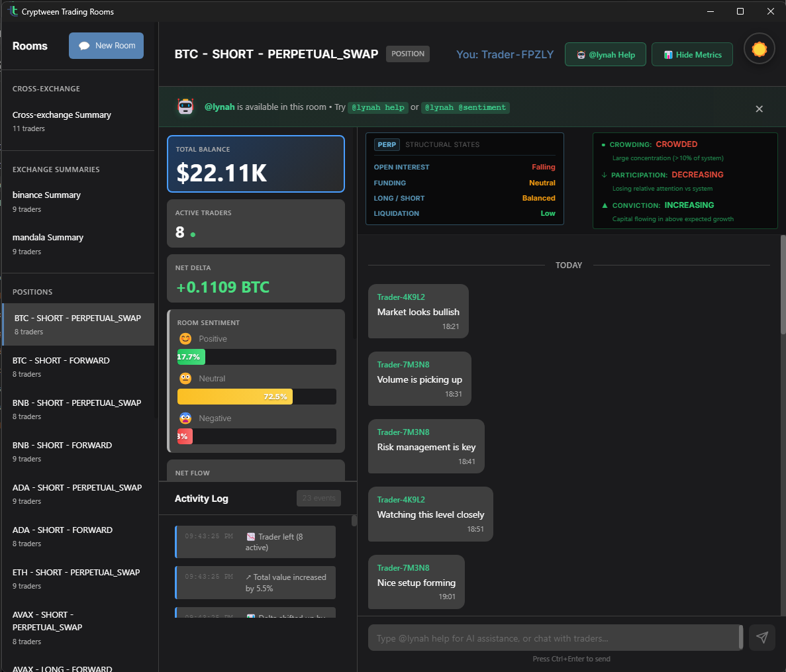Click the PERP tag in Structural States
The image size is (786, 672).
pos(387,144)
